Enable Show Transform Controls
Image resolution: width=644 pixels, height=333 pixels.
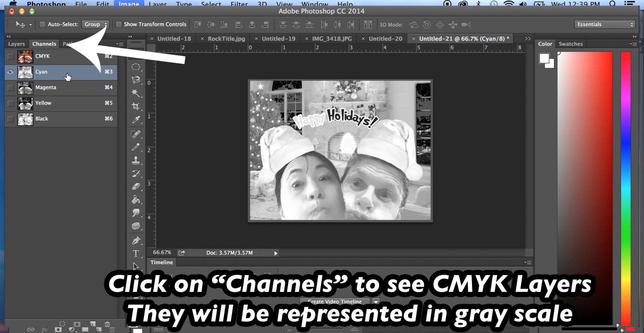[119, 24]
